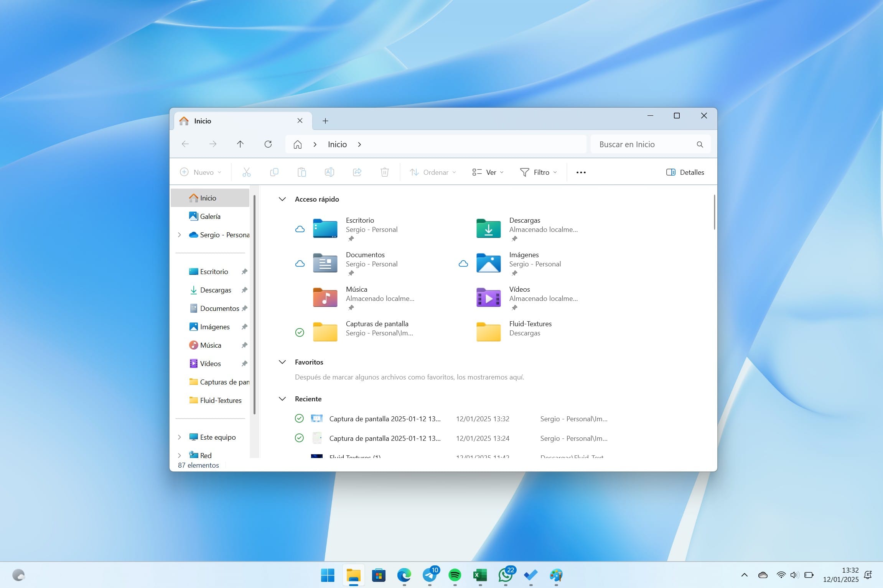Click the new tab plus button
This screenshot has width=883, height=588.
325,121
